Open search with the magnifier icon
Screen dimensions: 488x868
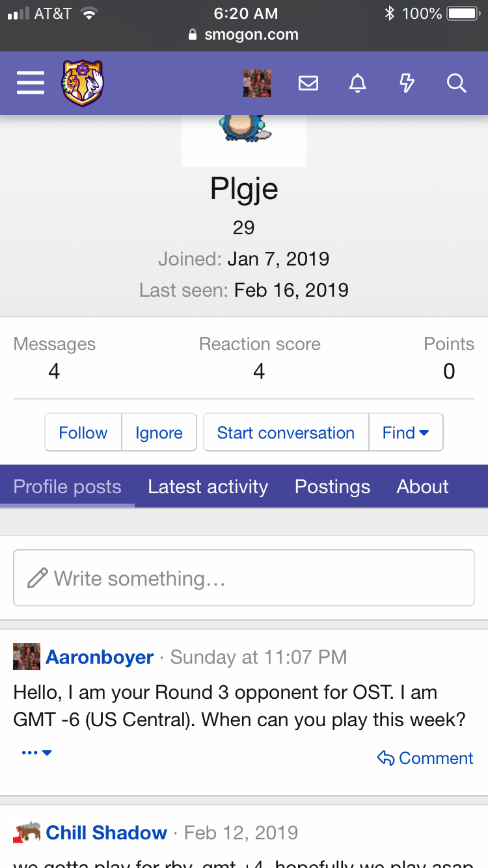[457, 83]
